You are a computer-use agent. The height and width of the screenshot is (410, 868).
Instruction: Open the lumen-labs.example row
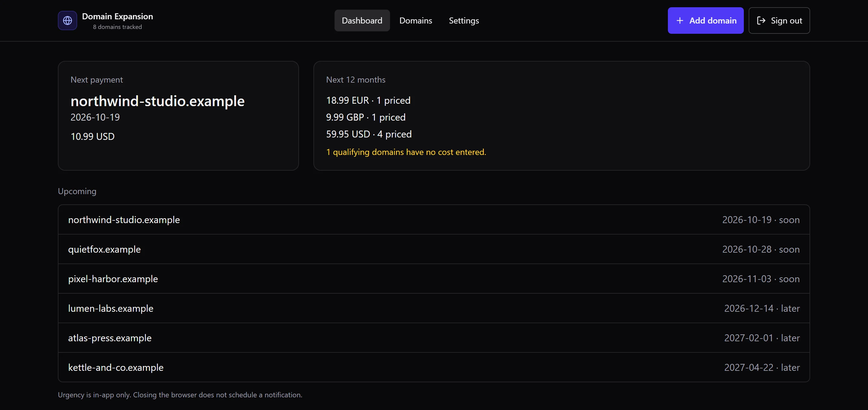pos(434,308)
